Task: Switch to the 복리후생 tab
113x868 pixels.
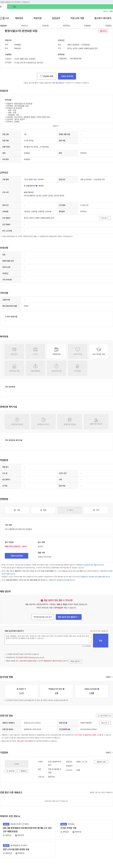Action: coord(66,26)
